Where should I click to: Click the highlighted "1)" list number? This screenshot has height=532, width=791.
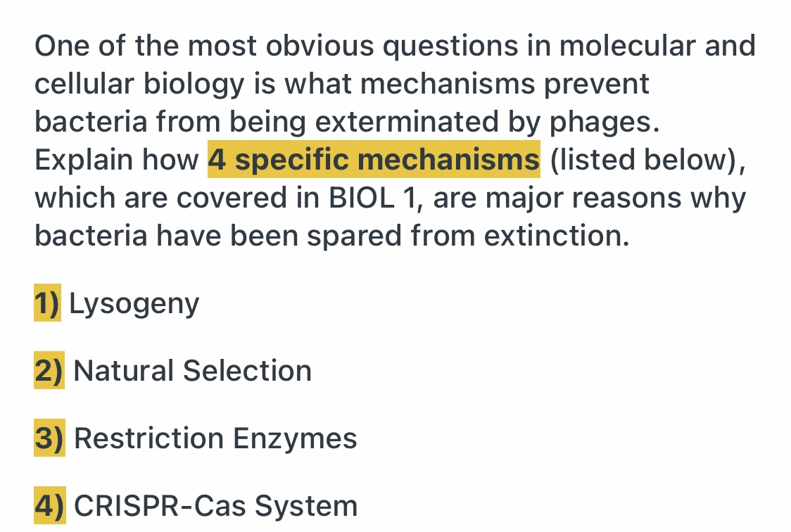click(x=48, y=303)
